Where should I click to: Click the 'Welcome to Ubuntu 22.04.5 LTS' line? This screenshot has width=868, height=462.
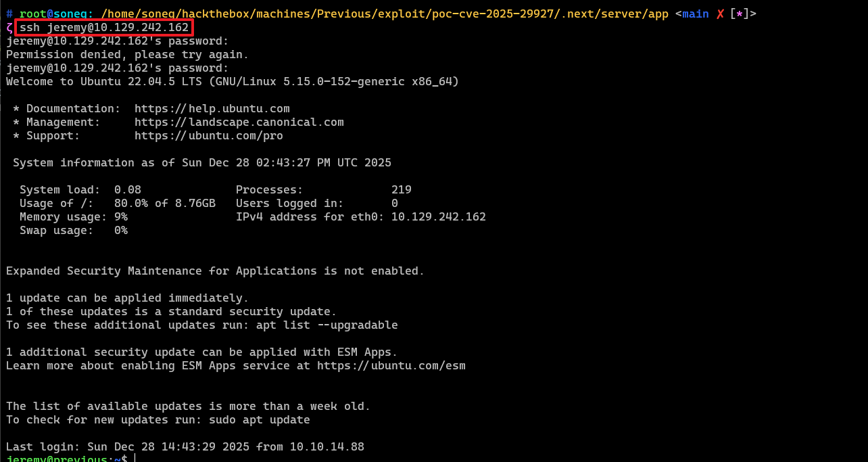(x=232, y=81)
